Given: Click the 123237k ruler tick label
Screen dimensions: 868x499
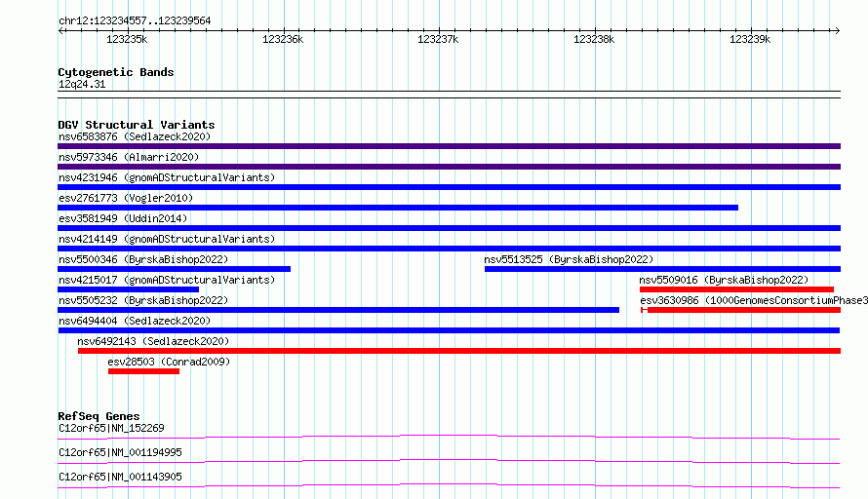Looking at the screenshot, I should (x=438, y=39).
